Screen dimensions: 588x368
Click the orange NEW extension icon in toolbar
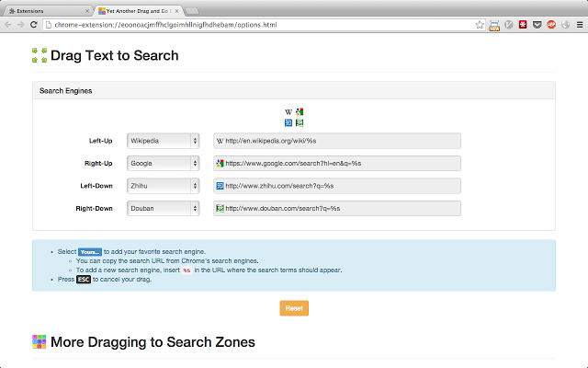(494, 25)
